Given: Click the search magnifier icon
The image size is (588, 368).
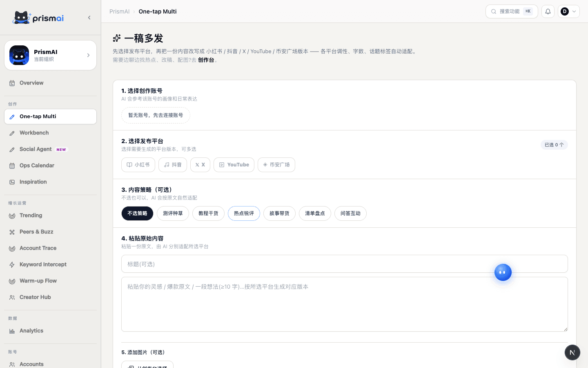Looking at the screenshot, I should point(494,11).
